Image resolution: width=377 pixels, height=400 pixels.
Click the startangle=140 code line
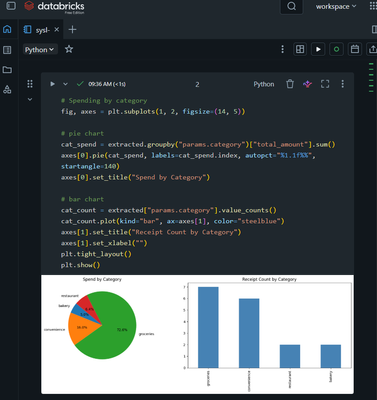(x=90, y=166)
